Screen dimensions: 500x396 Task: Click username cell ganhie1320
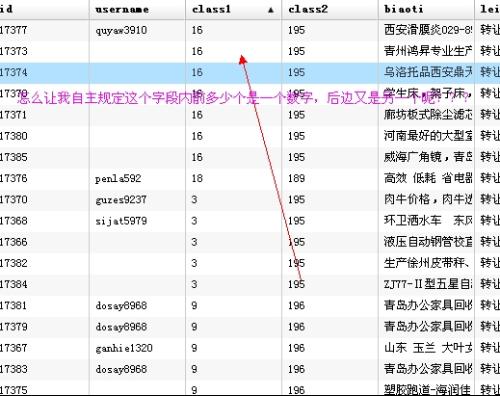(124, 348)
